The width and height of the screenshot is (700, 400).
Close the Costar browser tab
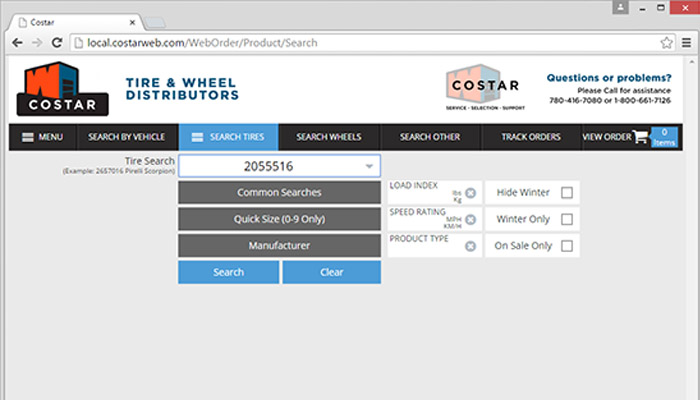[132, 22]
